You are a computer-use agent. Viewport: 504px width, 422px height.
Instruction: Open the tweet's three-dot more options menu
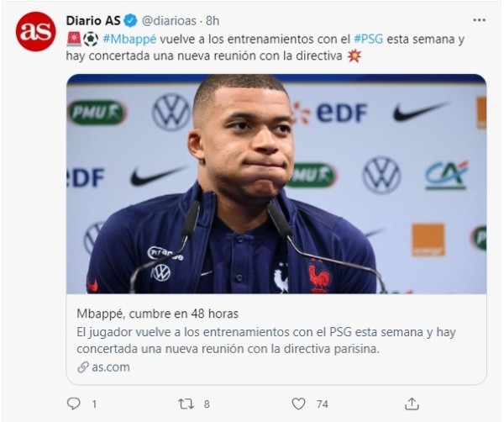(480, 20)
